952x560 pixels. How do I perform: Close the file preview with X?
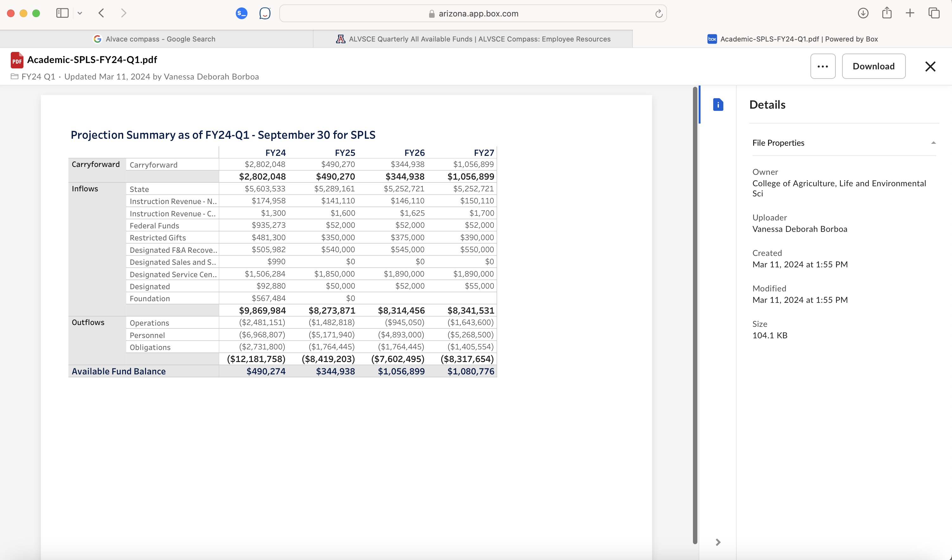pos(930,67)
